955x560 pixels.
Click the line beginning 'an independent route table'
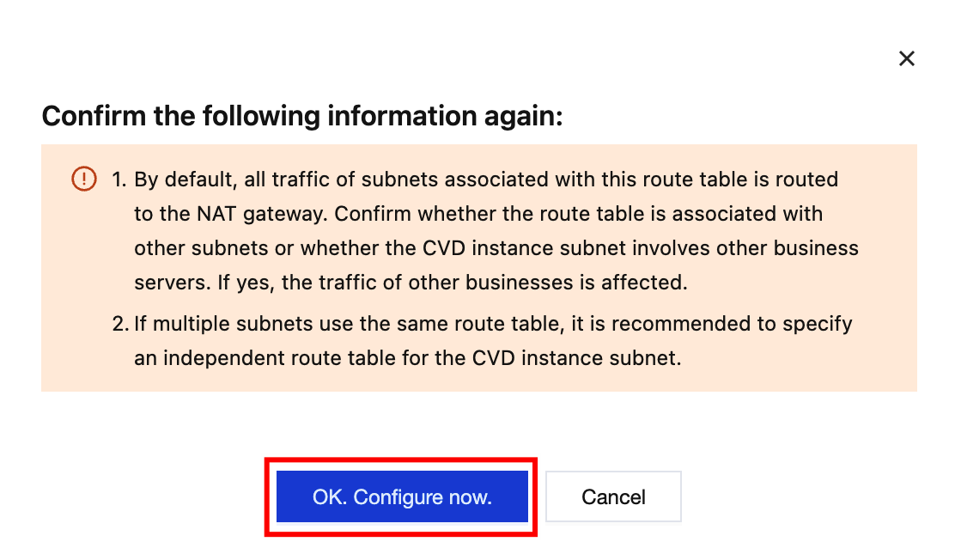click(x=407, y=358)
